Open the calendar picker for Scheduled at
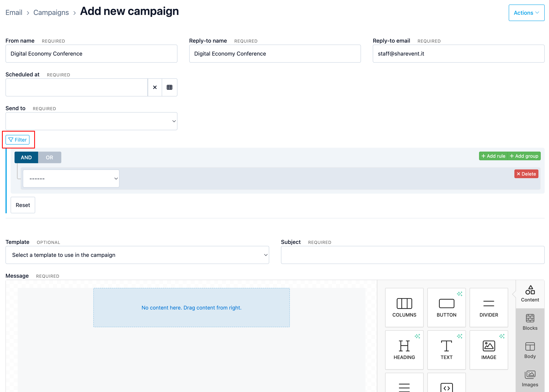The height and width of the screenshot is (392, 549). 170,87
